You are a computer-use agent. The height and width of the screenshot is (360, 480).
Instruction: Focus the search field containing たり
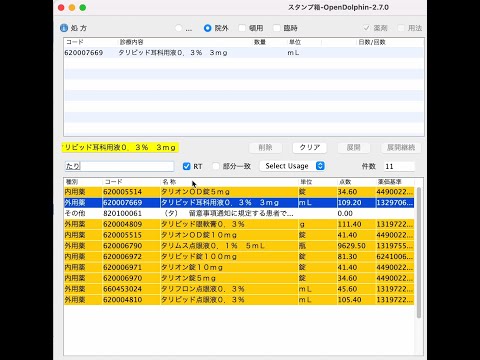click(x=119, y=166)
